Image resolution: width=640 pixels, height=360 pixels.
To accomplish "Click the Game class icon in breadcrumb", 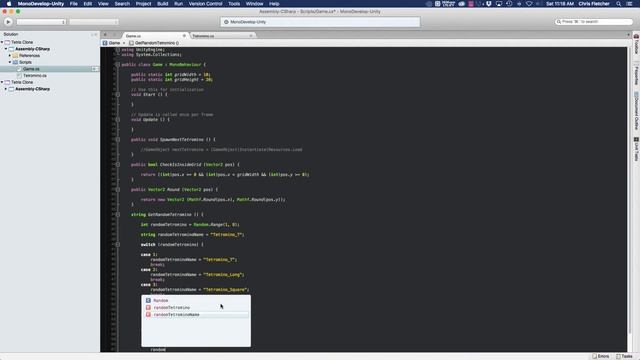I will [x=105, y=43].
